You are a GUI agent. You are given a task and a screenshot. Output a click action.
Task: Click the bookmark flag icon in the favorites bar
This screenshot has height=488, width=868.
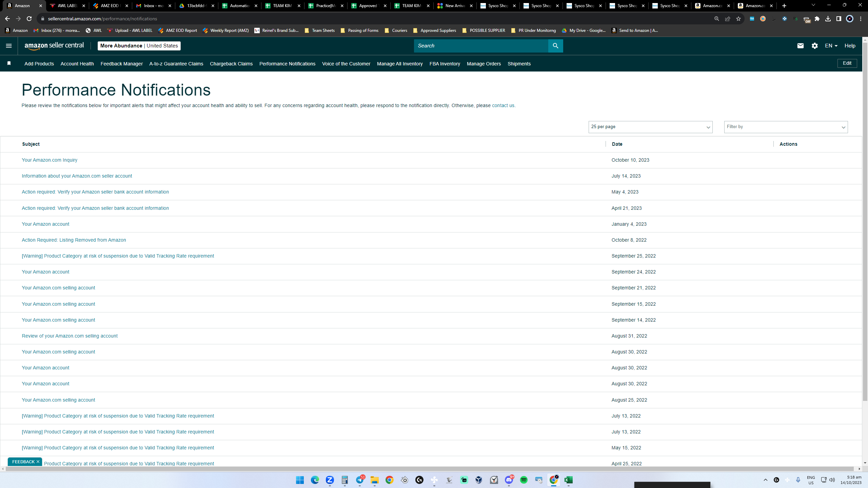pyautogui.click(x=9, y=63)
